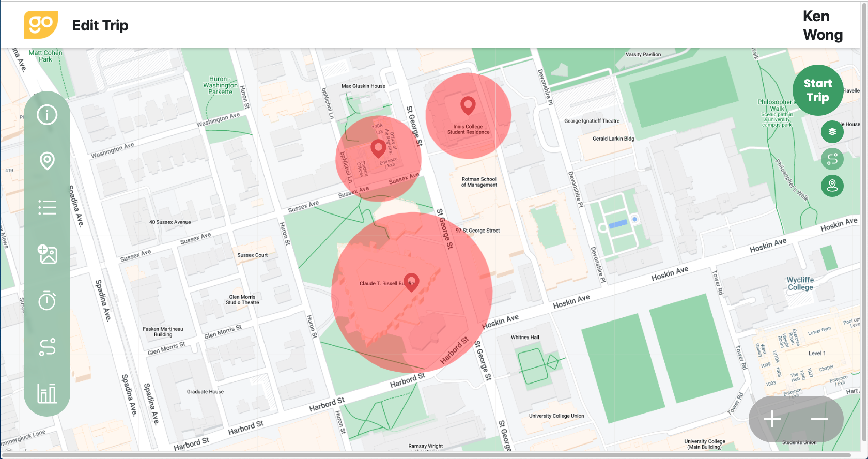This screenshot has height=459, width=868.
Task: Click the Edit Trip page title
Action: 100,25
